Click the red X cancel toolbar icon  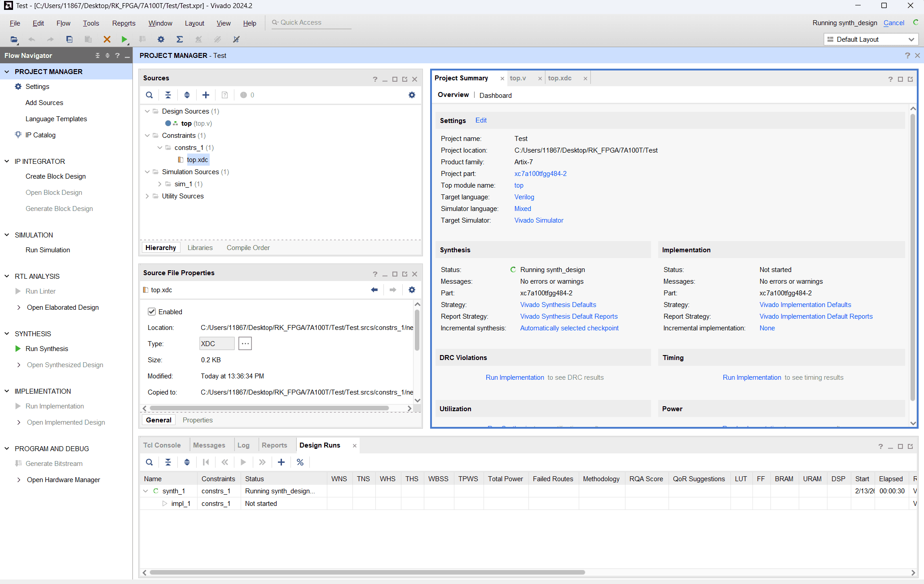pos(107,40)
